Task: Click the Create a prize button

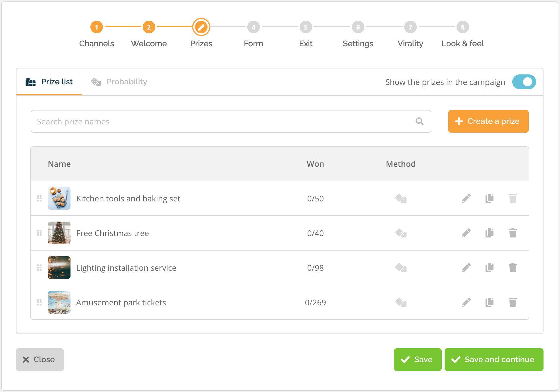Action: tap(488, 121)
